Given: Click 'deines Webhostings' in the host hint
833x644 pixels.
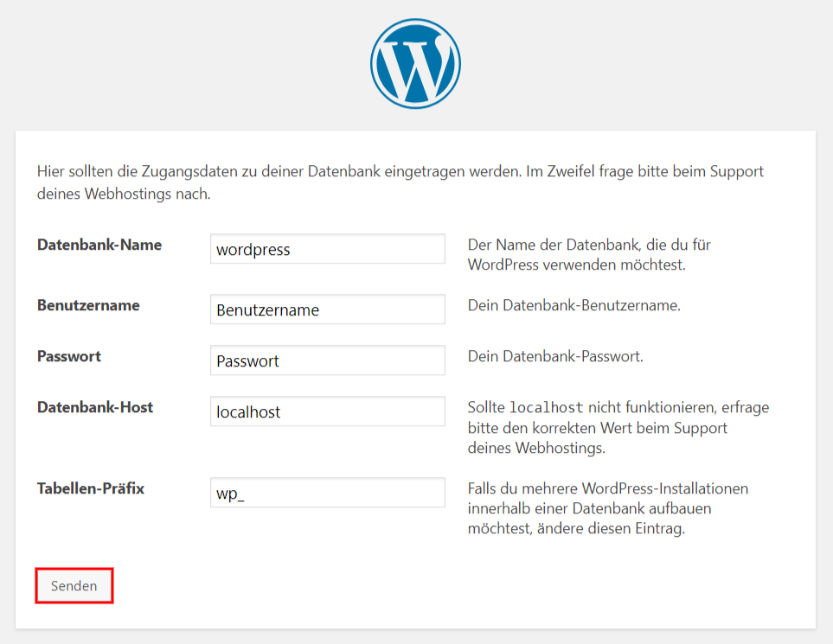Looking at the screenshot, I should pos(534,449).
